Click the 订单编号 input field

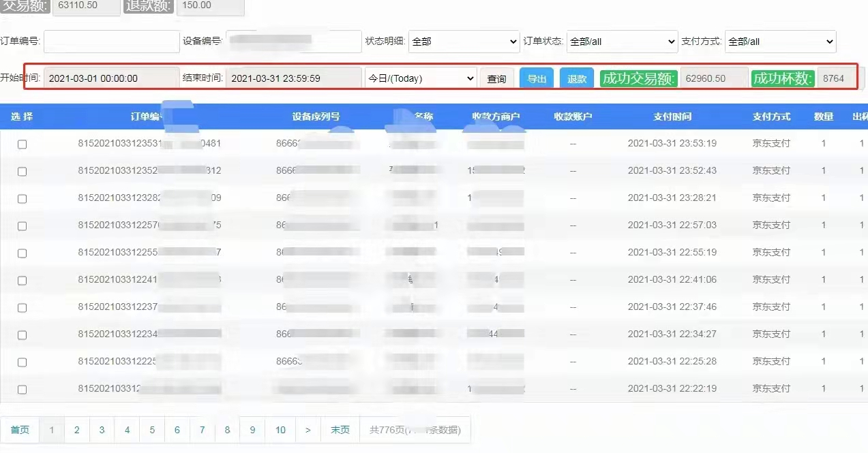(x=111, y=42)
